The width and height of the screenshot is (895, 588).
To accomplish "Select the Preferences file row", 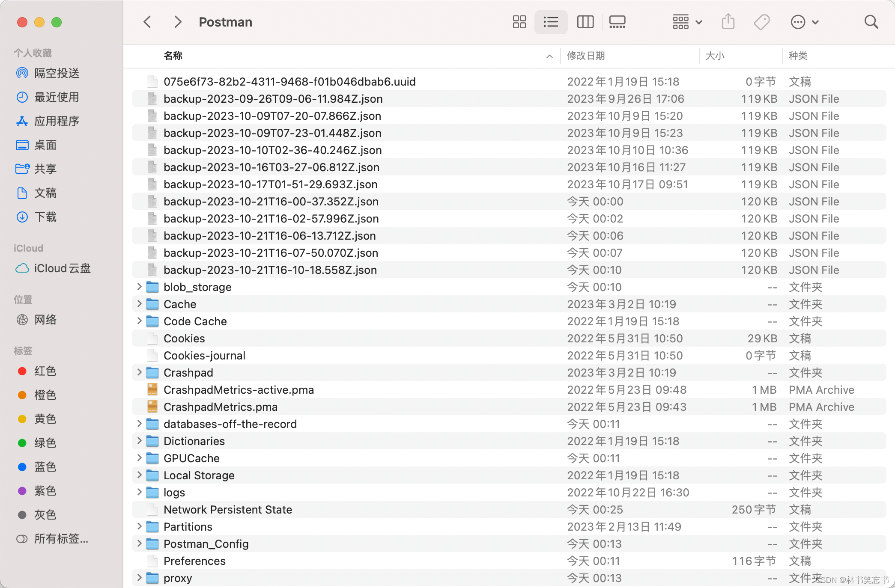I will (194, 561).
